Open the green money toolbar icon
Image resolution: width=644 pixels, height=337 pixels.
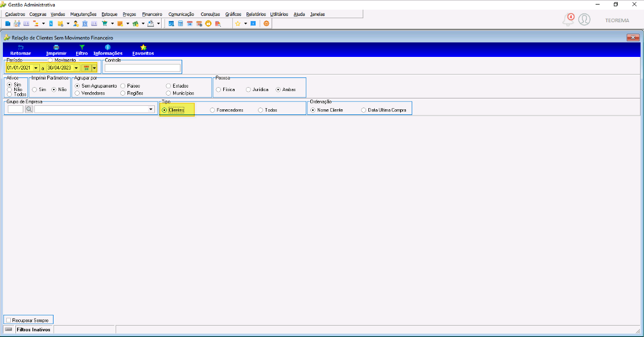click(x=136, y=23)
